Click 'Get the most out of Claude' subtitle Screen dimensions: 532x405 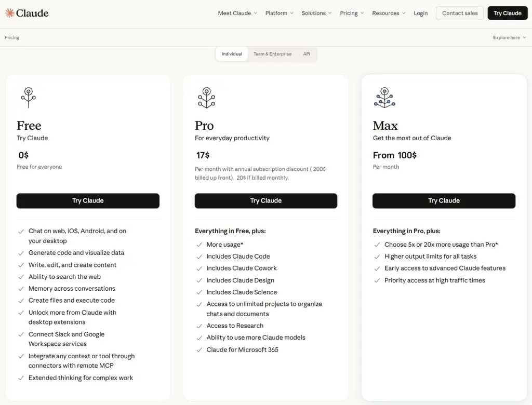pyautogui.click(x=412, y=138)
